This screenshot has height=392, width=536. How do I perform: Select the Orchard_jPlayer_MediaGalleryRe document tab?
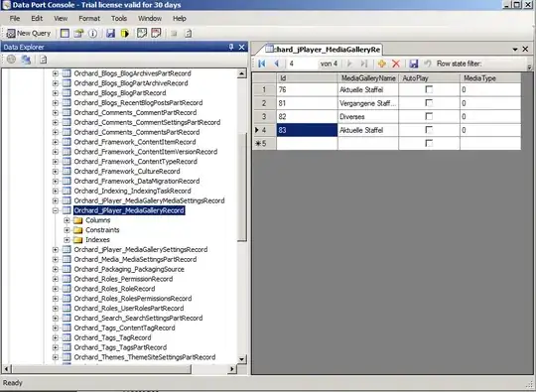click(323, 50)
